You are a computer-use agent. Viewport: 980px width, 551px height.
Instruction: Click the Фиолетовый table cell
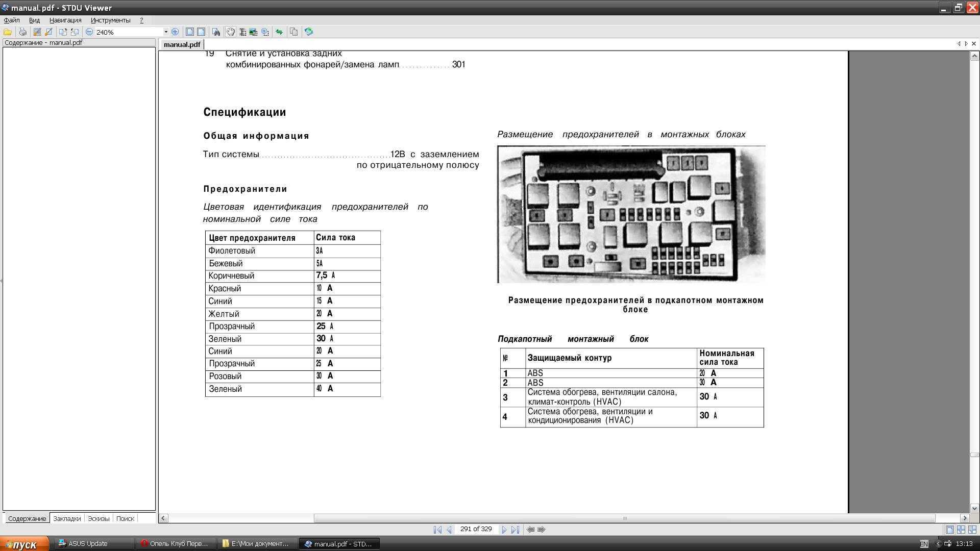[259, 251]
